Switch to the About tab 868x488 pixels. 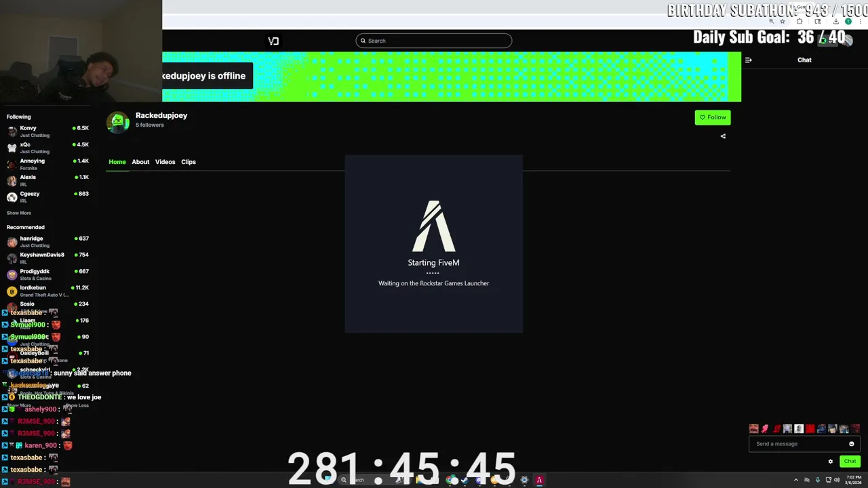click(x=140, y=162)
